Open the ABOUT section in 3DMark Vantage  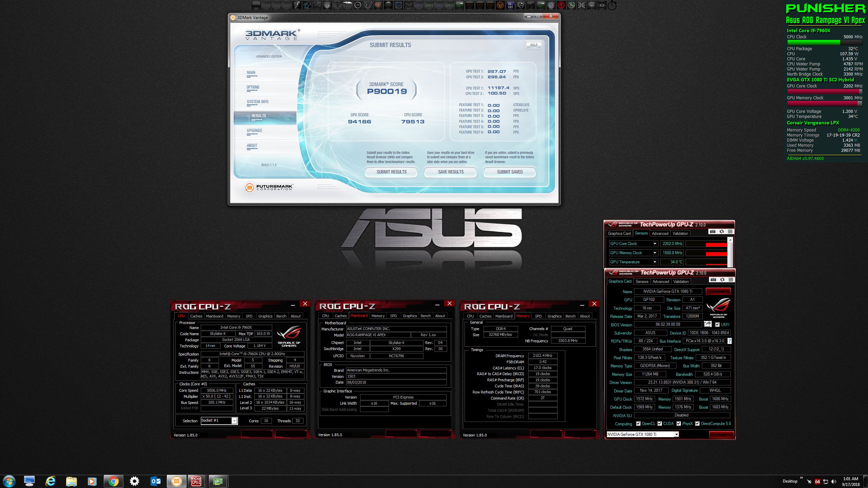click(x=252, y=145)
